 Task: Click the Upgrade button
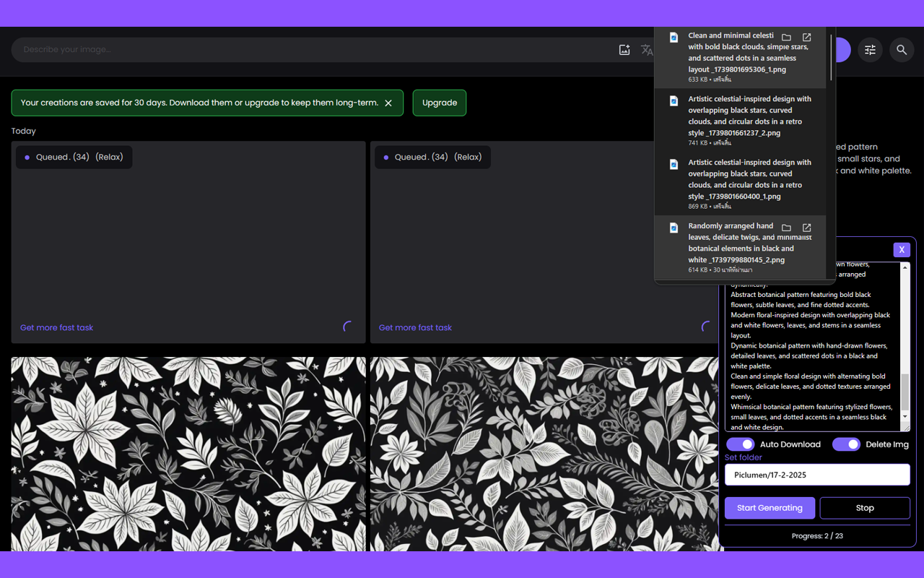[x=439, y=103]
